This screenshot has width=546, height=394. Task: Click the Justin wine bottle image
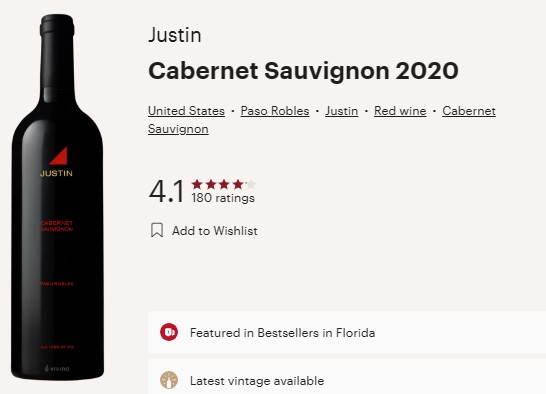[57, 197]
